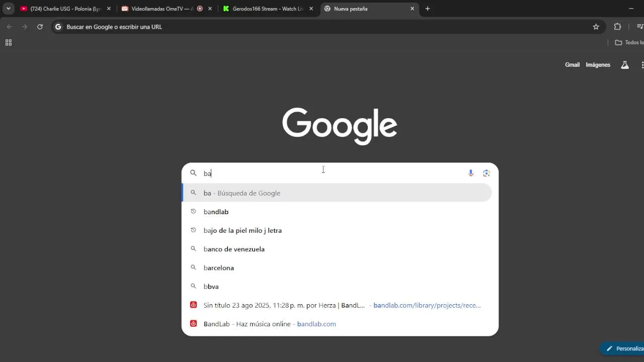644x362 pixels.
Task: Click history icon beside 'bajo de la piel'
Action: (x=193, y=230)
